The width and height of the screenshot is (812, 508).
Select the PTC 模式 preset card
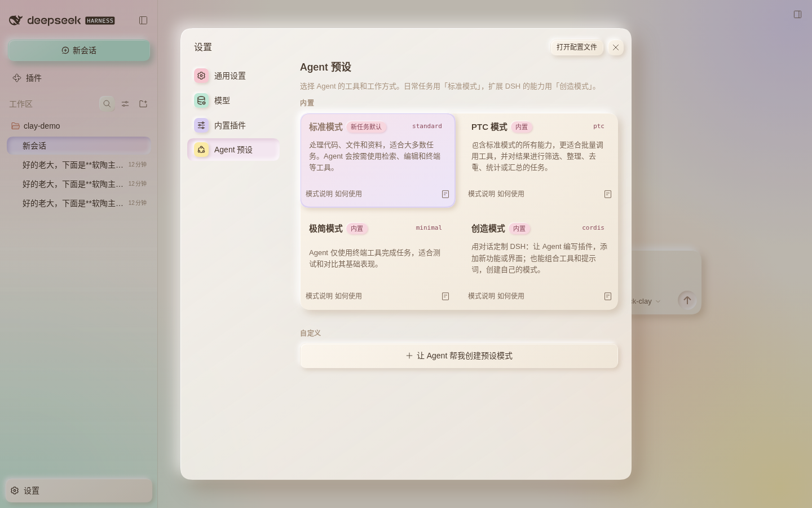tap(540, 160)
